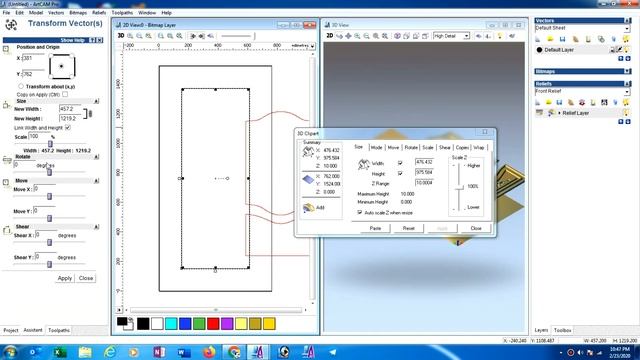Viewport: 640px width, 360px height.
Task: Switch to the Mode tab in 3D Clipart
Action: click(376, 147)
